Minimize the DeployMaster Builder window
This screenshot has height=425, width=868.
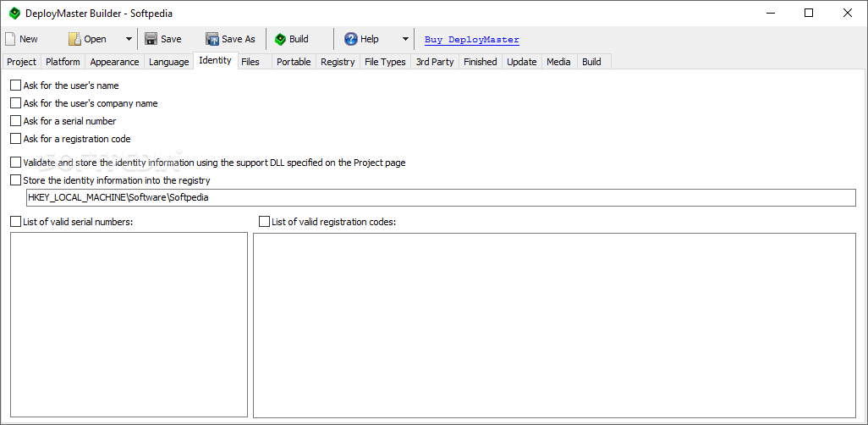[x=770, y=14]
